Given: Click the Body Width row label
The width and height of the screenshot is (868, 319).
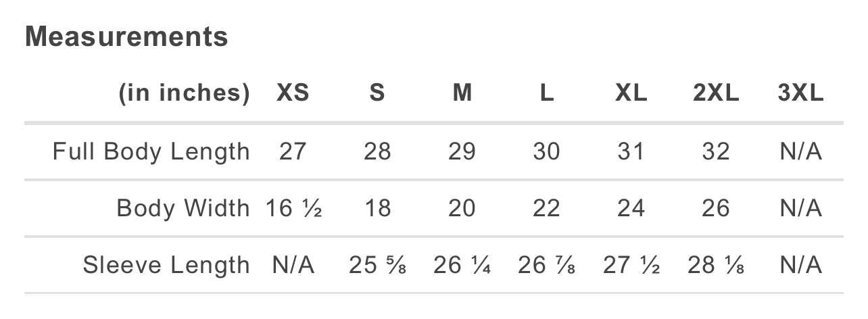Looking at the screenshot, I should [183, 208].
